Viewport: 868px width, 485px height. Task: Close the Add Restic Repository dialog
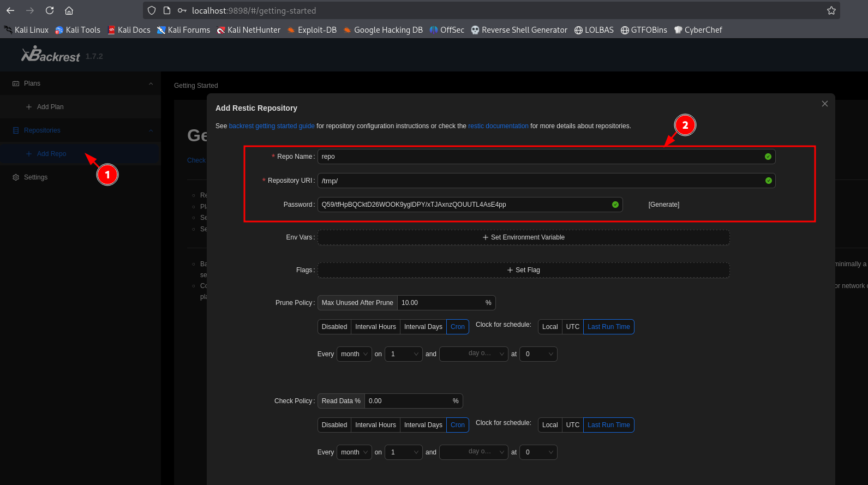(824, 104)
